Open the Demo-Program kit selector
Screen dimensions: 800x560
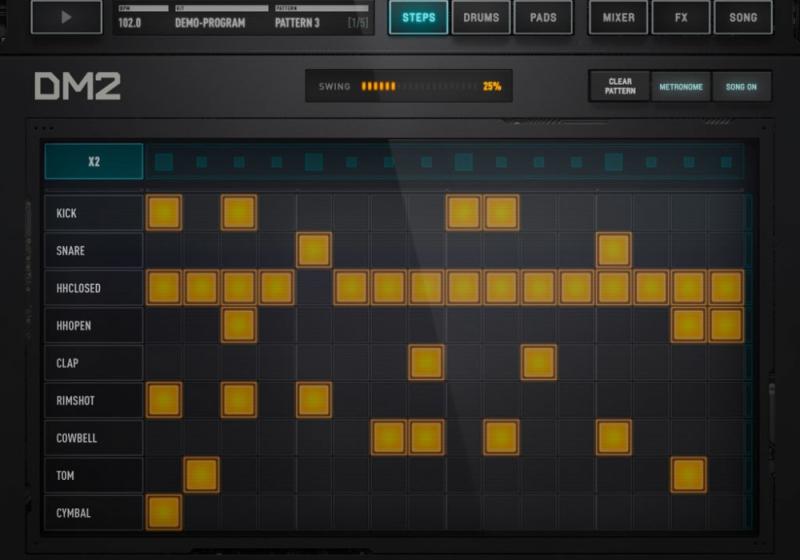point(210,22)
